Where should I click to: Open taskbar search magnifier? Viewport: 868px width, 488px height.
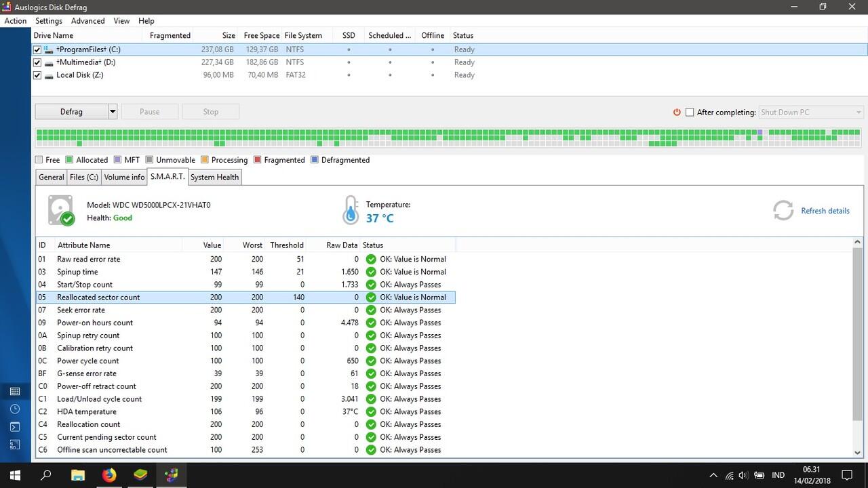point(46,475)
